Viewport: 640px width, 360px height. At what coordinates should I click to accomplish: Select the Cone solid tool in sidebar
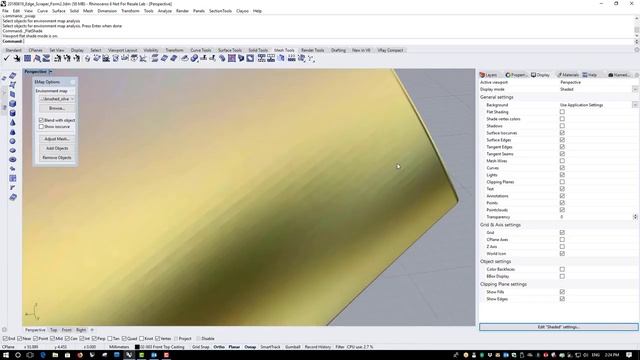13,122
